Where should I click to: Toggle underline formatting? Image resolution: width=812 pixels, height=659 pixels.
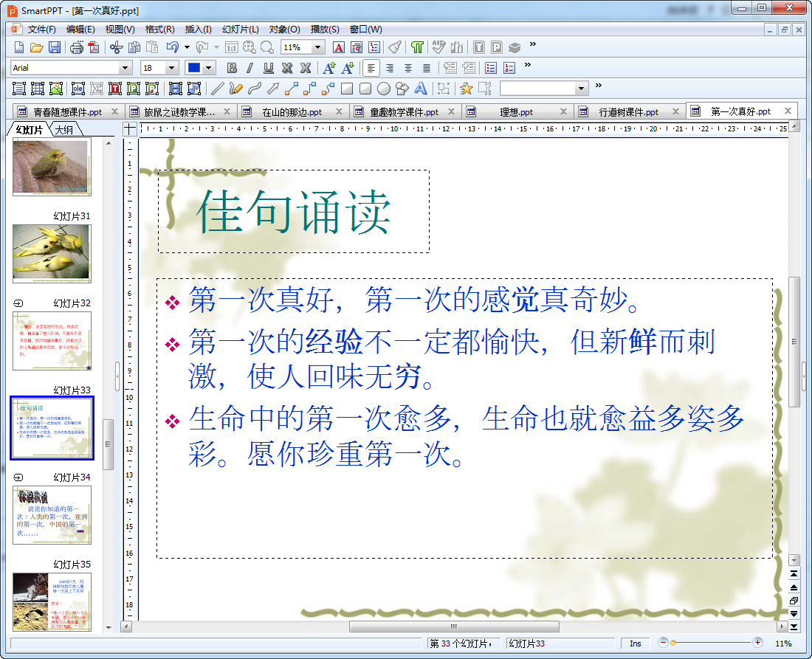point(268,68)
